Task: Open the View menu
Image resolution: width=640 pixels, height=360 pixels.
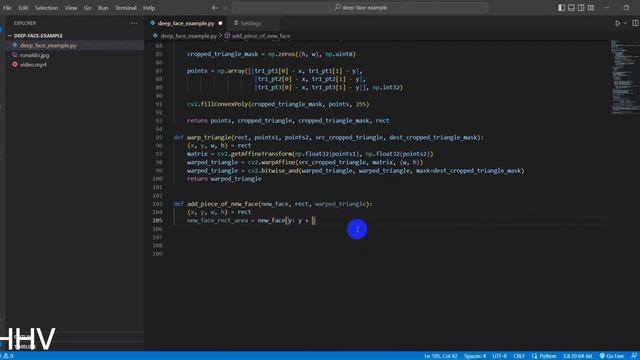Action: tap(71, 8)
